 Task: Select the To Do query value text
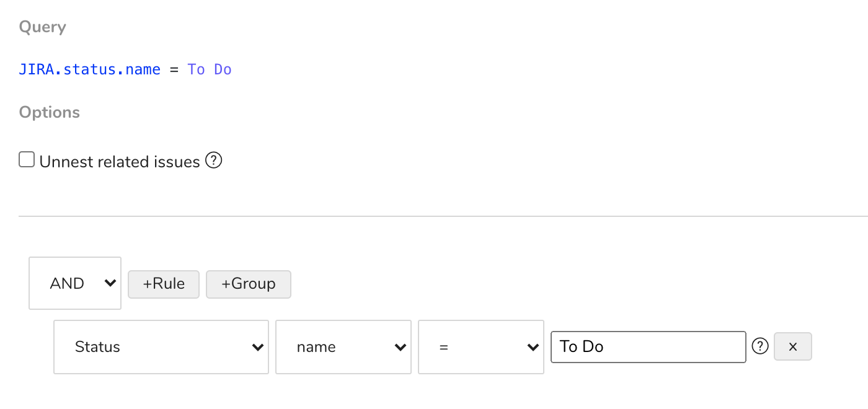(210, 69)
